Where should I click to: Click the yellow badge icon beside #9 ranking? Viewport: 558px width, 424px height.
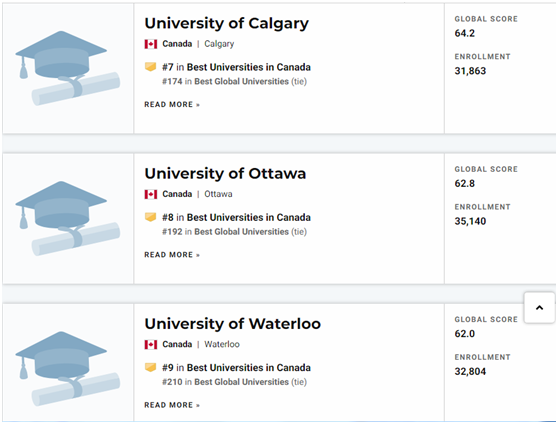coord(151,367)
